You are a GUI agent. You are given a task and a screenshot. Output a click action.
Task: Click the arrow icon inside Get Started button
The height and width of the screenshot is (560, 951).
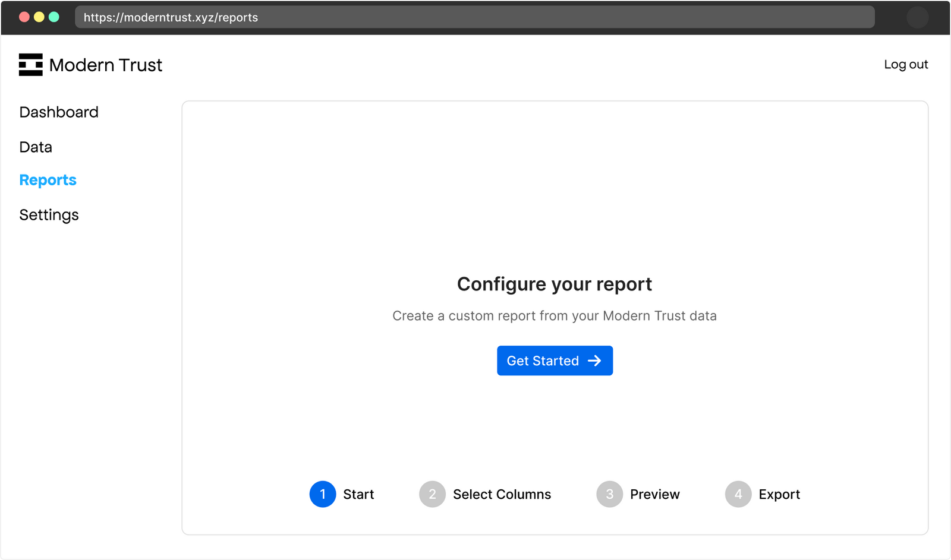(594, 360)
